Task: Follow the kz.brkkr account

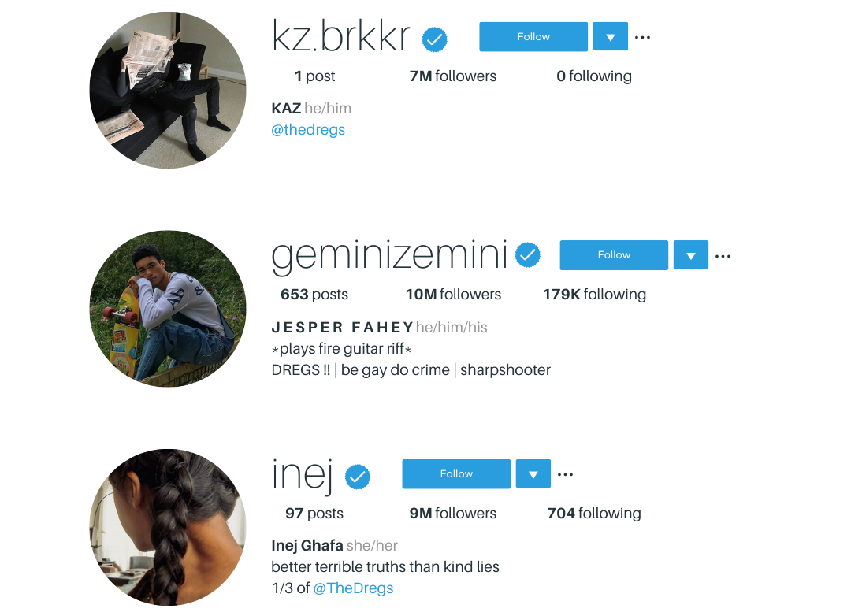Action: pos(533,36)
